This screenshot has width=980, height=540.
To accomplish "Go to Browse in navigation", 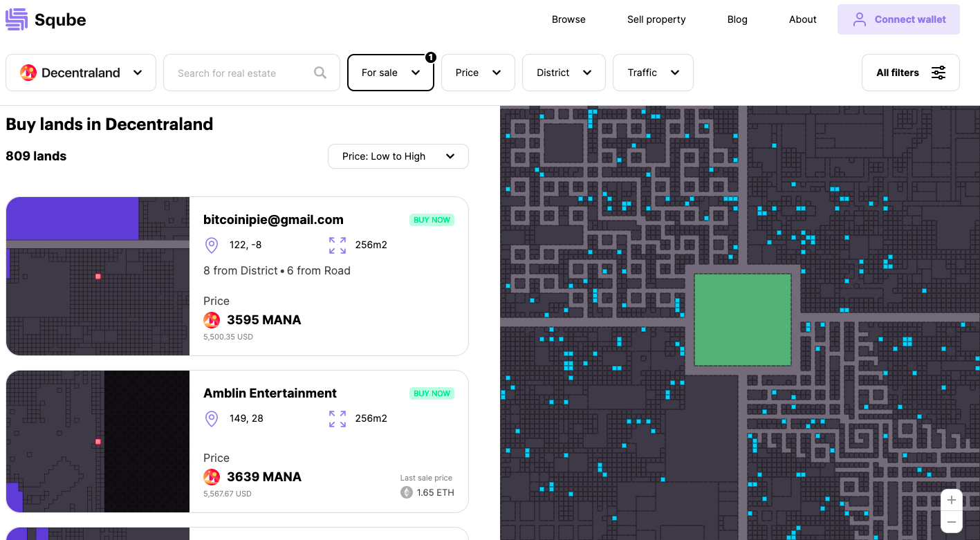I will 568,19.
